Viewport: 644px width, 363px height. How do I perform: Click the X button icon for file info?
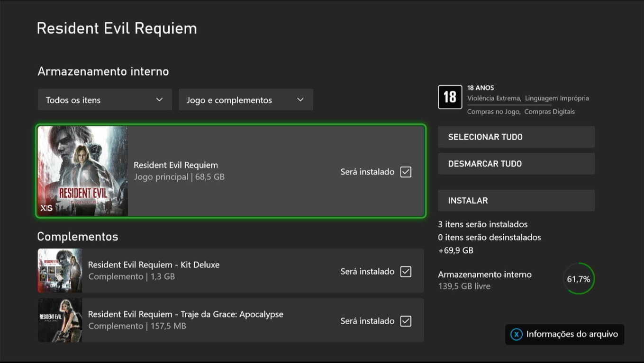516,334
